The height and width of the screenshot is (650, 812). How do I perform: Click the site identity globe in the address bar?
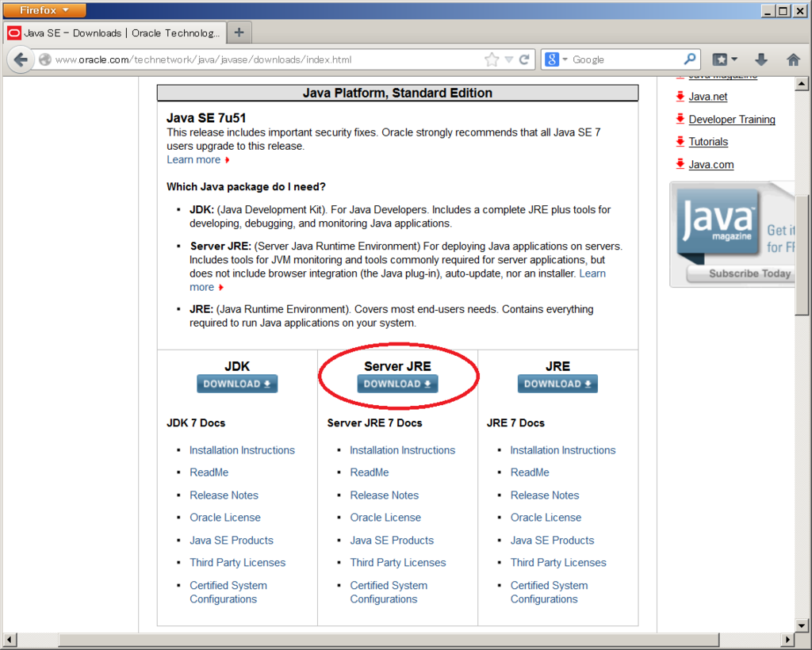pyautogui.click(x=45, y=59)
